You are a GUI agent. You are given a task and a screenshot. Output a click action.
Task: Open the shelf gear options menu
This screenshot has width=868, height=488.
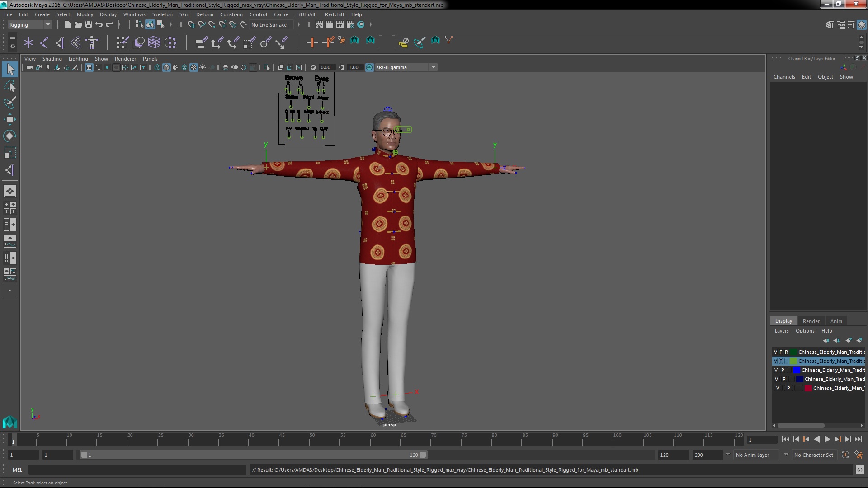[13, 46]
